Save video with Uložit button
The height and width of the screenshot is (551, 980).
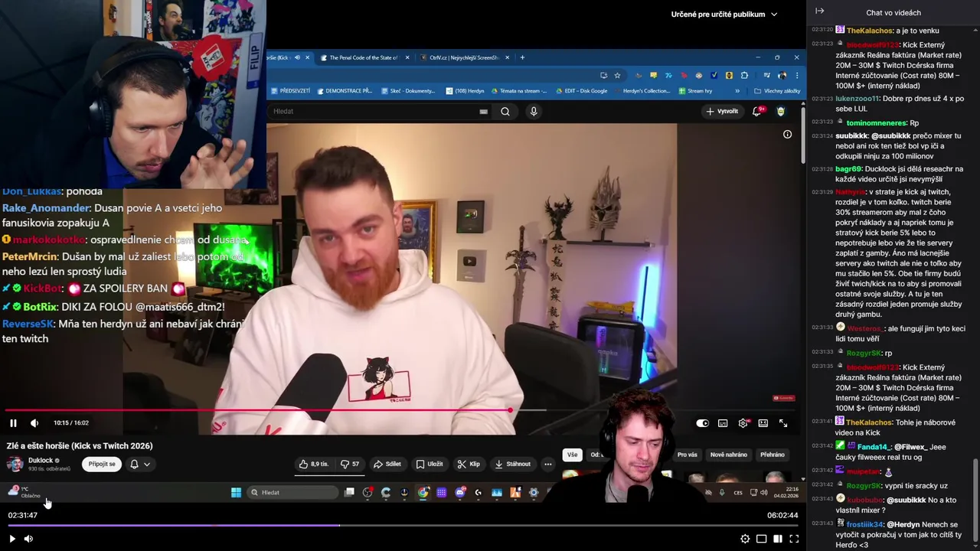430,464
